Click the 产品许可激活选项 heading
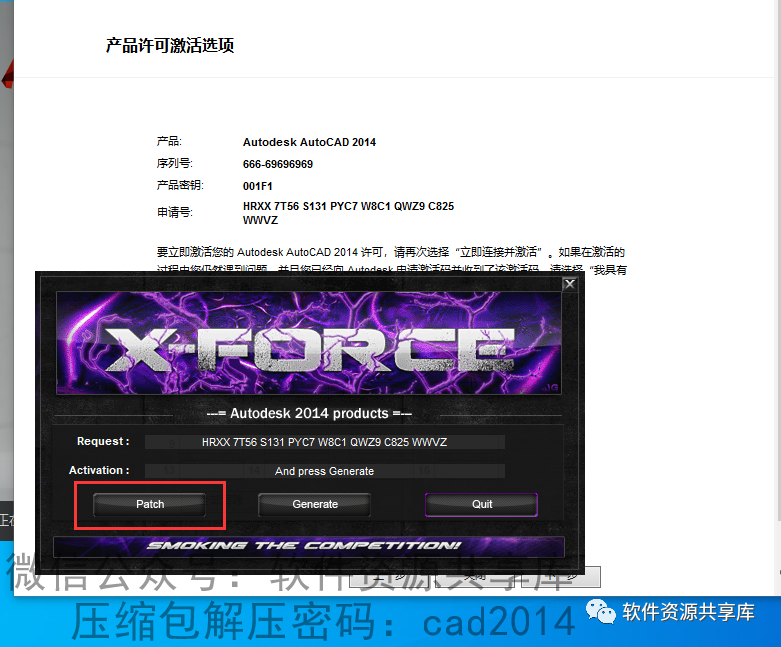 tap(170, 45)
